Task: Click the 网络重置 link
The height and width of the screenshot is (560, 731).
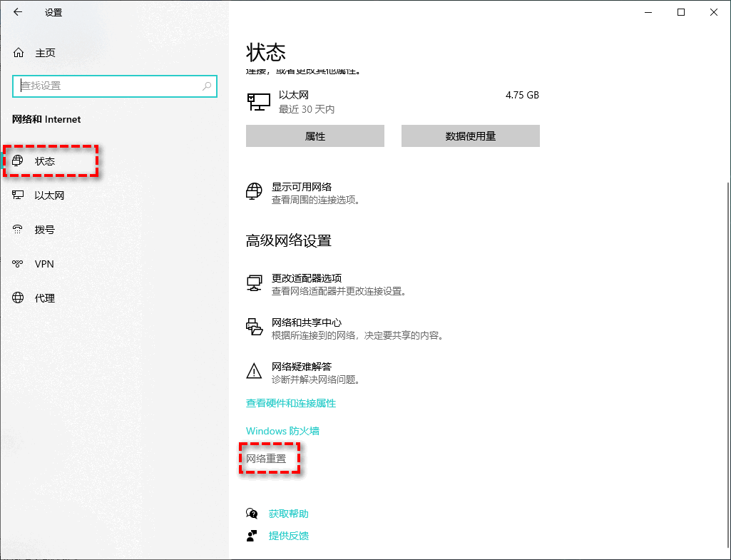Action: [266, 459]
